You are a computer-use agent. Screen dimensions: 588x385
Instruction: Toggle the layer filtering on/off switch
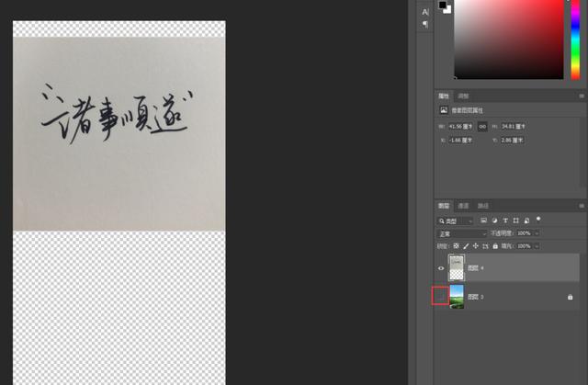(538, 220)
